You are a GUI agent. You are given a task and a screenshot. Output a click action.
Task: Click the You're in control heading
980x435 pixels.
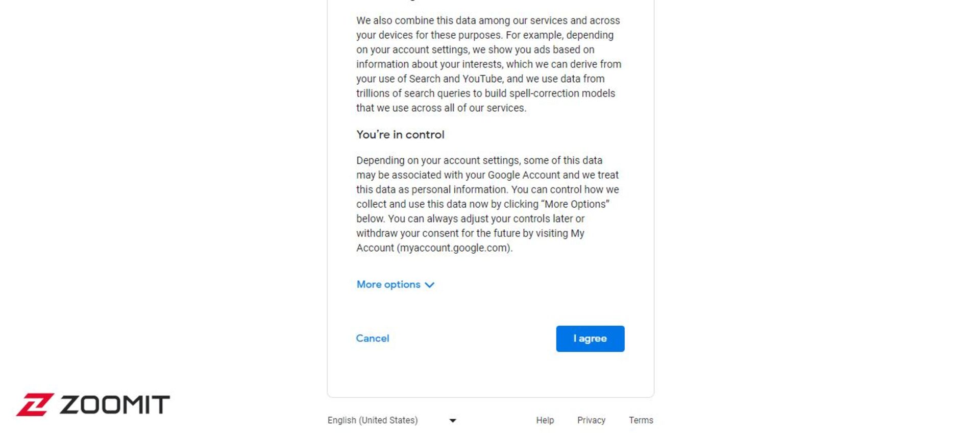(400, 135)
